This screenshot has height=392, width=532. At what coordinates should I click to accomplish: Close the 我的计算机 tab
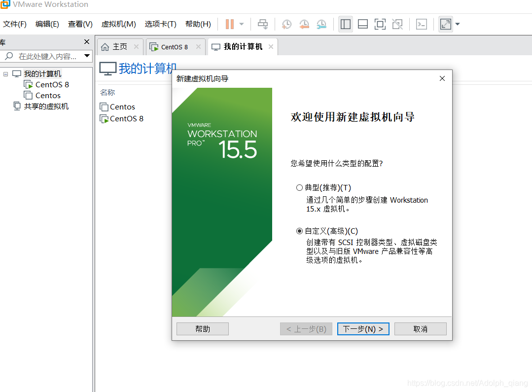click(x=271, y=47)
